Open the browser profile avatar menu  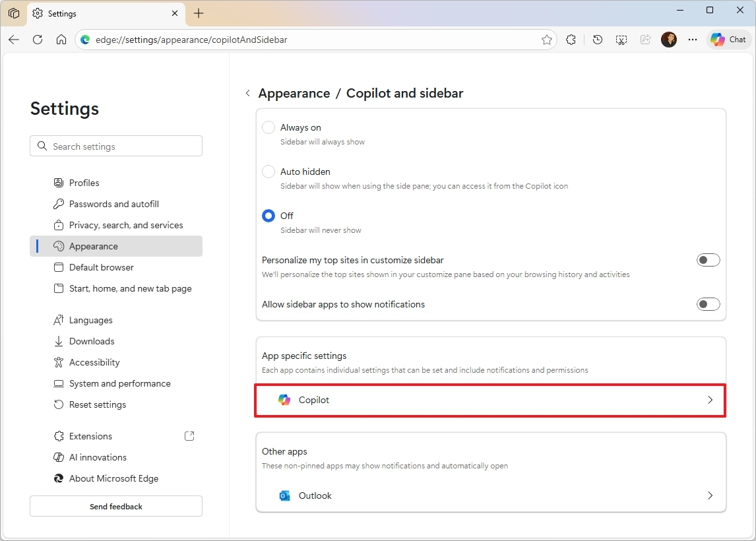(668, 40)
